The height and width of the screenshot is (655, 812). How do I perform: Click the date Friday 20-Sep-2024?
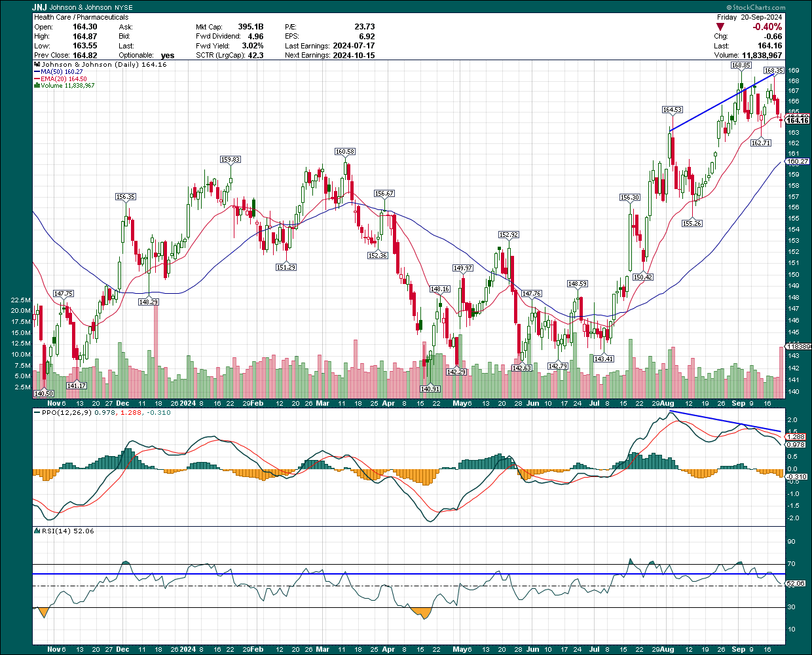[750, 17]
